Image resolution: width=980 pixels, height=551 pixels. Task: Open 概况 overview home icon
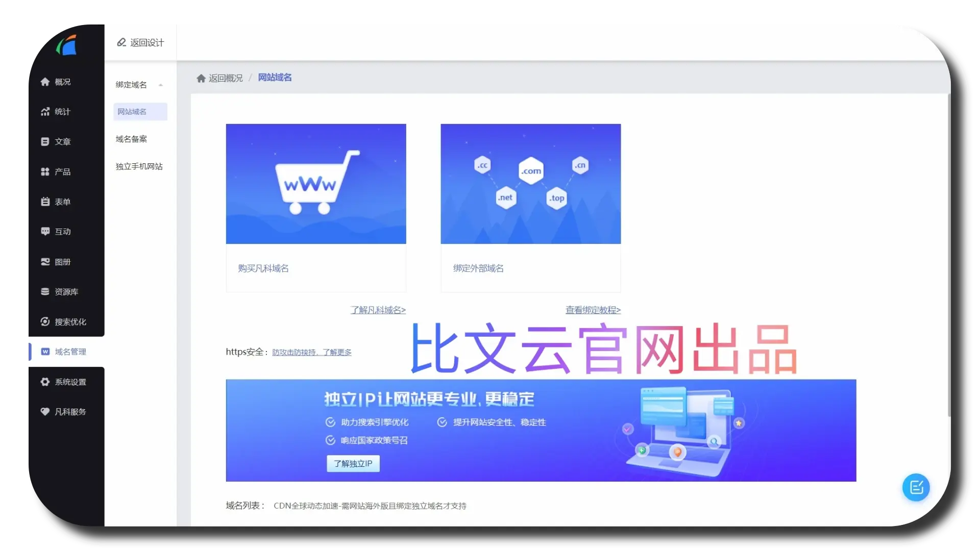[45, 82]
